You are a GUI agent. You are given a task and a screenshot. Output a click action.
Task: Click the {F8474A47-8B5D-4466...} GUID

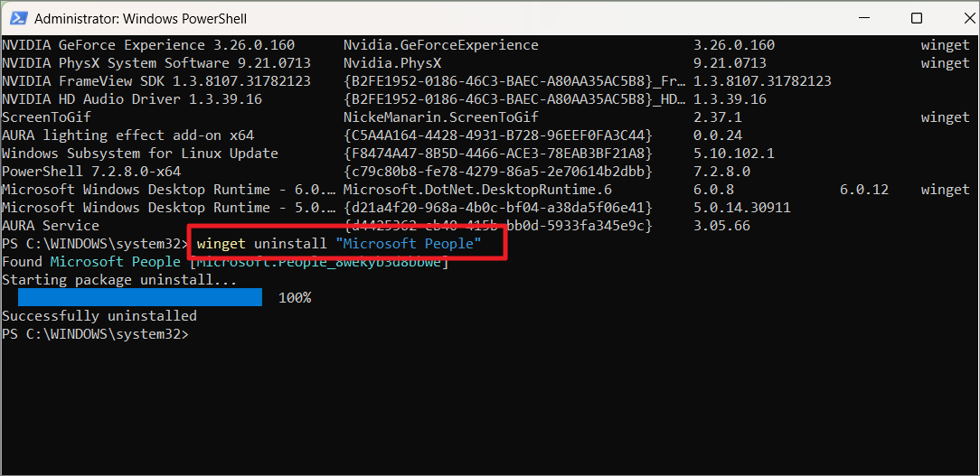[499, 154]
